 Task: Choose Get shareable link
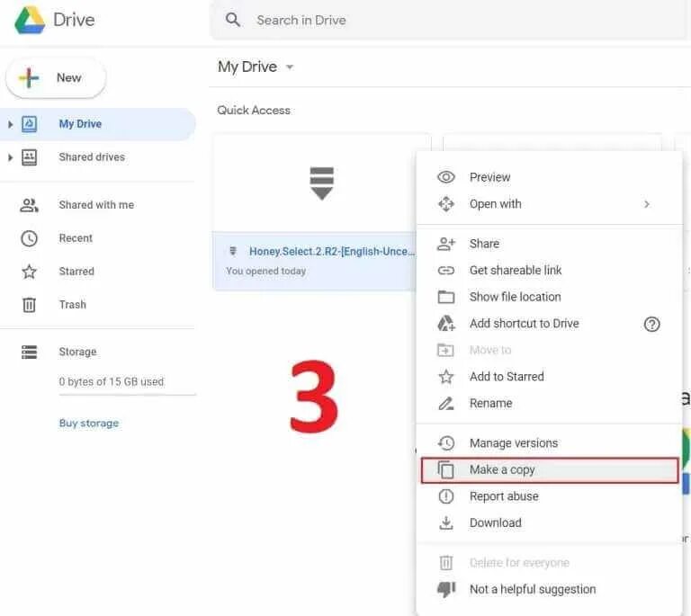coord(549,270)
